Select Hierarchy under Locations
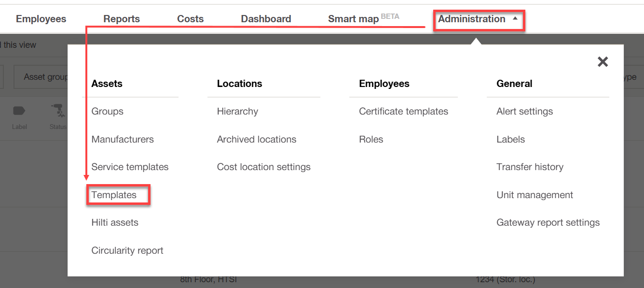This screenshot has height=288, width=644. (x=237, y=112)
